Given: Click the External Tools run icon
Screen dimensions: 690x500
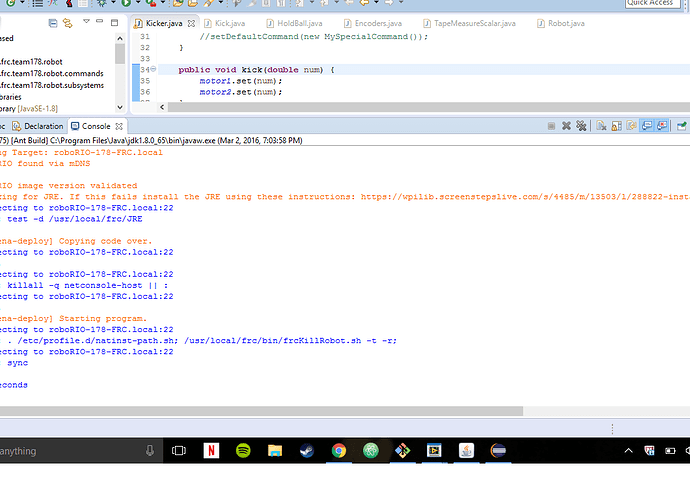Looking at the screenshot, I should click(x=151, y=3).
